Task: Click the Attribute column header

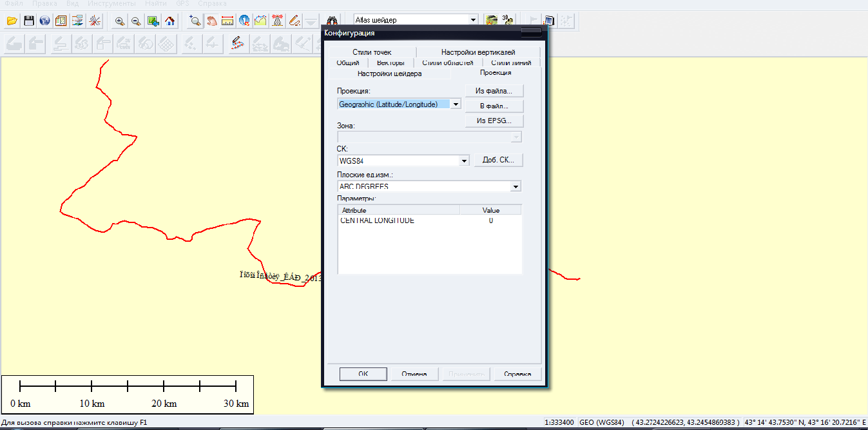Action: pyautogui.click(x=399, y=210)
